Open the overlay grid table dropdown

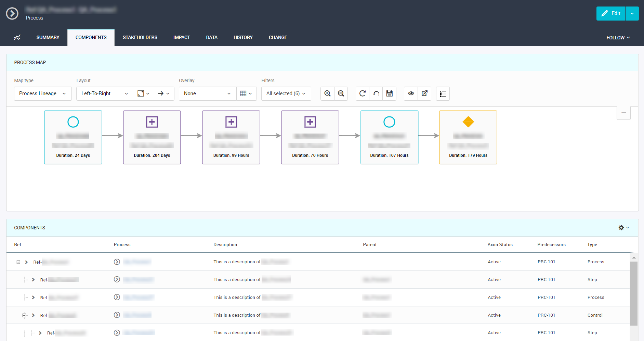tap(246, 93)
